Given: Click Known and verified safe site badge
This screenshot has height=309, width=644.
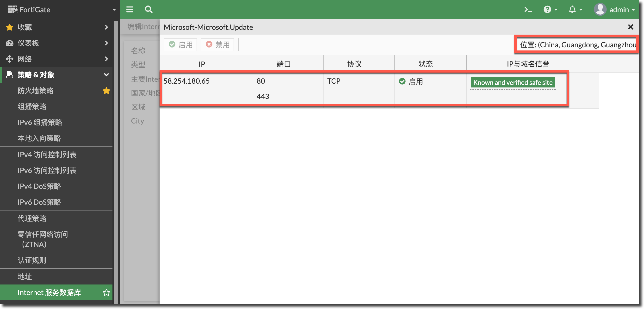Looking at the screenshot, I should click(513, 82).
